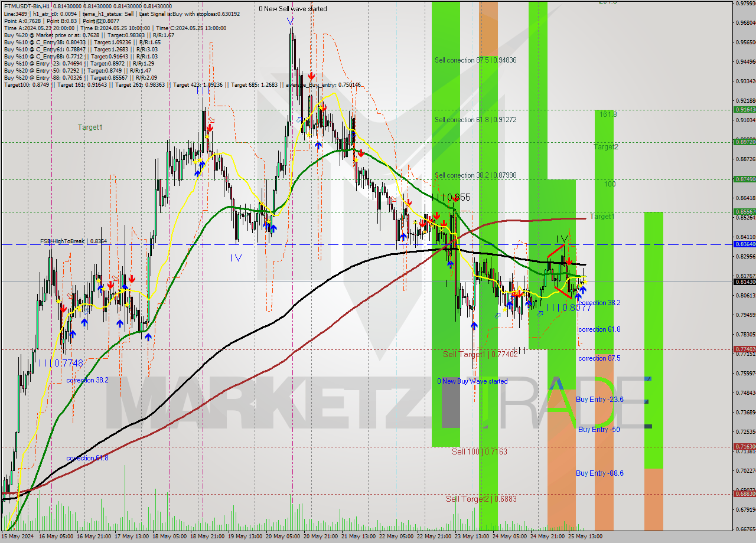
Task: Select the 'Sell correction 87.5 | 0.94836' label
Action: [475, 60]
